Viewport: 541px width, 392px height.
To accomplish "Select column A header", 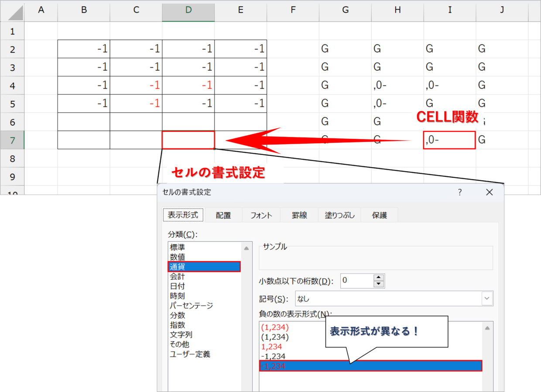I will point(41,10).
